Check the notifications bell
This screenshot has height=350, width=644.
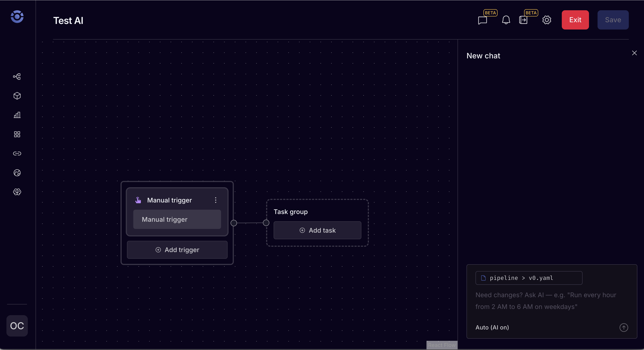pos(506,20)
